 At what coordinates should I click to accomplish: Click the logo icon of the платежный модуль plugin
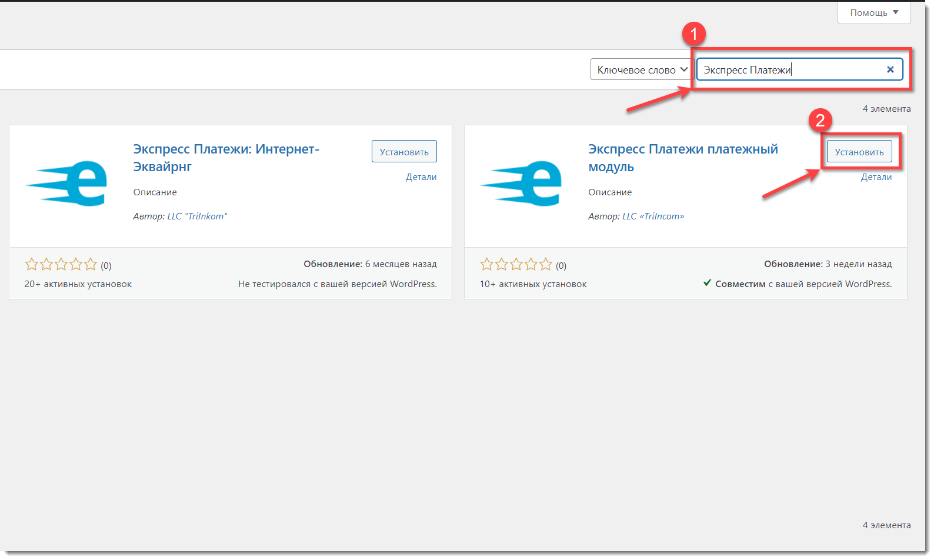521,184
